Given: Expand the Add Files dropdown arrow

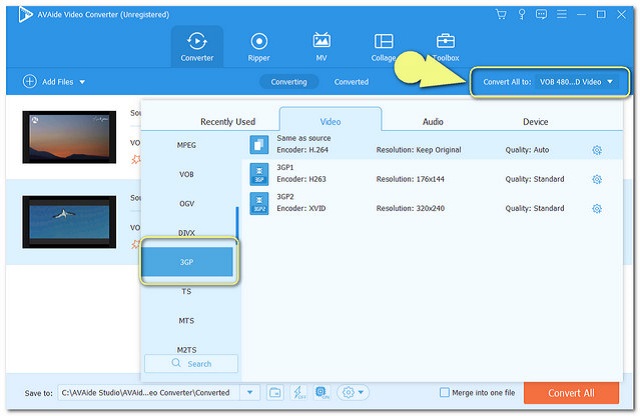Looking at the screenshot, I should click(82, 82).
